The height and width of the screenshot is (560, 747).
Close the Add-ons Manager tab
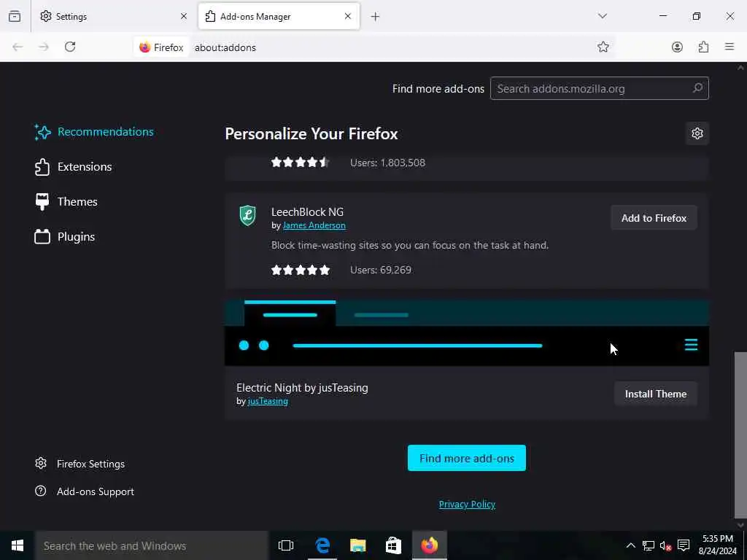(348, 16)
